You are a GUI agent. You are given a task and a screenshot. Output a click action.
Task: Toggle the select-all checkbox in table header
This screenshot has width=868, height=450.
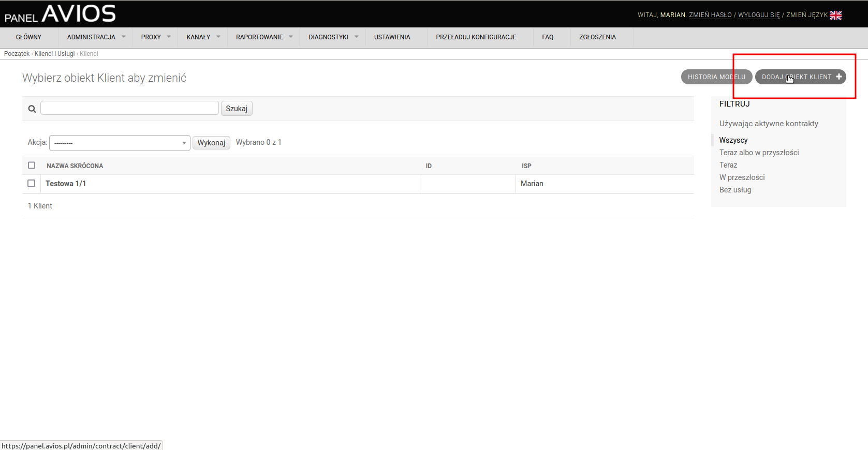[x=32, y=166]
